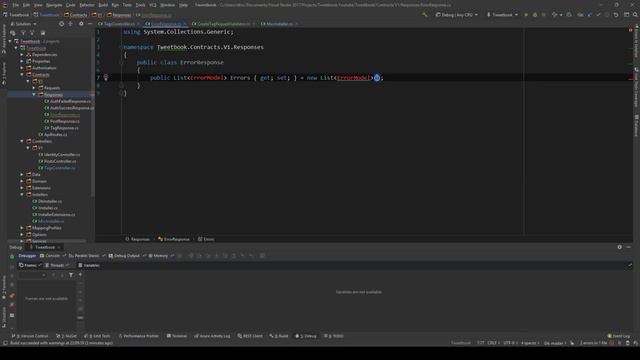Open the Build menu
This screenshot has height=360, width=640.
(x=103, y=5)
